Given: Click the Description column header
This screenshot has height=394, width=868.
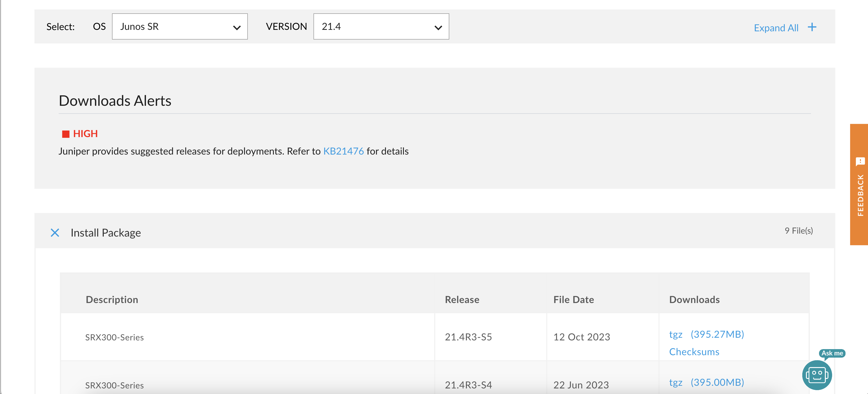Looking at the screenshot, I should (x=112, y=299).
